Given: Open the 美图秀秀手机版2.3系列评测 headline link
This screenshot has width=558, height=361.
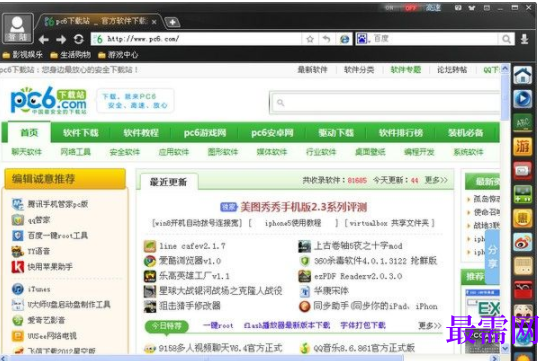Looking at the screenshot, I should point(304,207).
